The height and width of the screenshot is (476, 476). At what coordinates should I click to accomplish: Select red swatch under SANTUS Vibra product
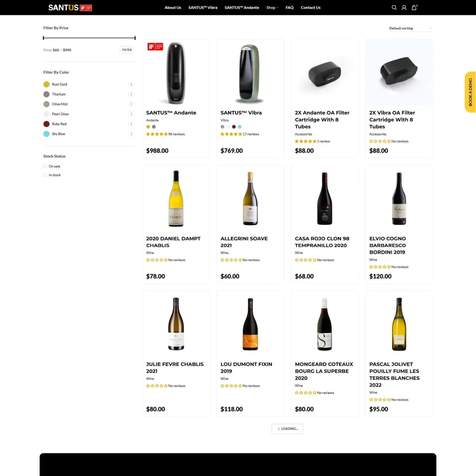[234, 127]
